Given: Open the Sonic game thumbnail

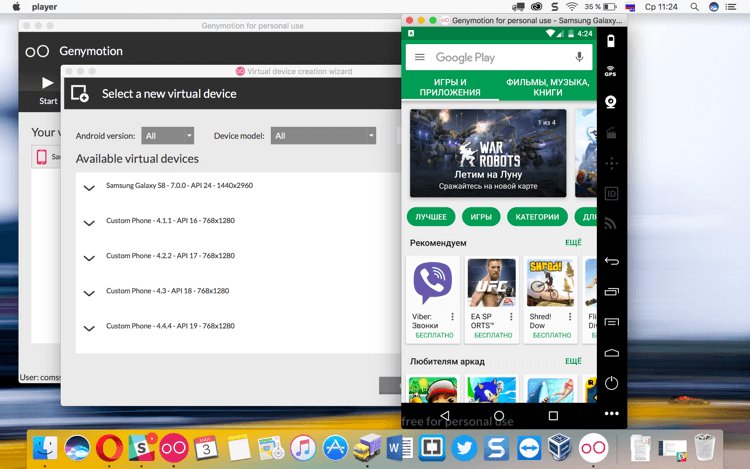Looking at the screenshot, I should pos(492,390).
